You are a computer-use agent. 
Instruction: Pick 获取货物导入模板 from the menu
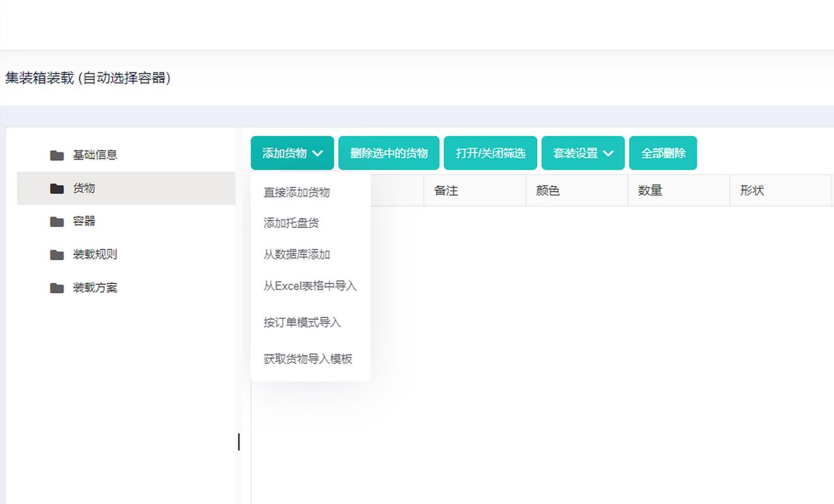311,359
